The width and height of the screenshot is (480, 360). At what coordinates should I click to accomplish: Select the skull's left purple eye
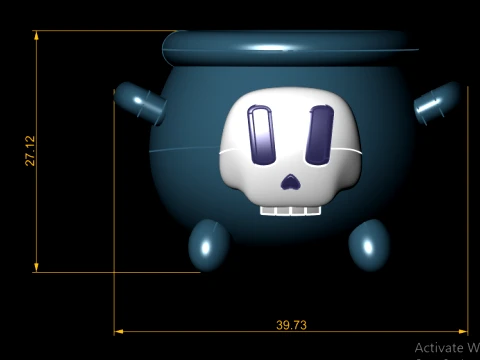pyautogui.click(x=262, y=135)
